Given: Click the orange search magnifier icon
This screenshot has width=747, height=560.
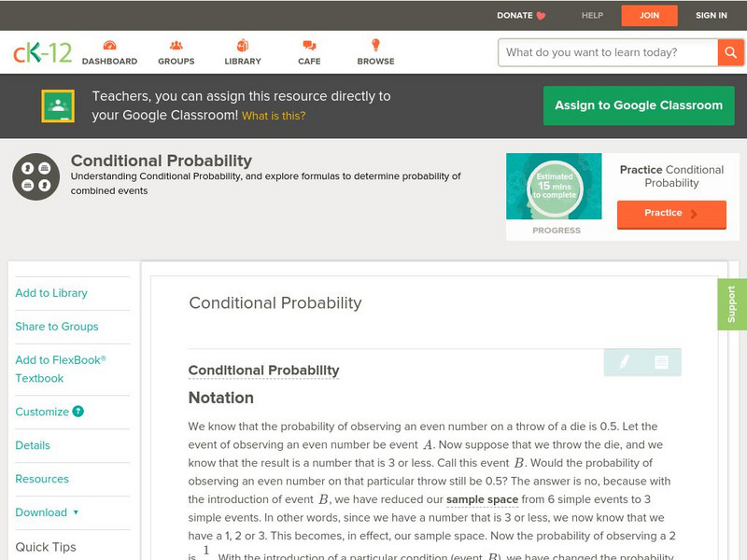Looking at the screenshot, I should [731, 52].
